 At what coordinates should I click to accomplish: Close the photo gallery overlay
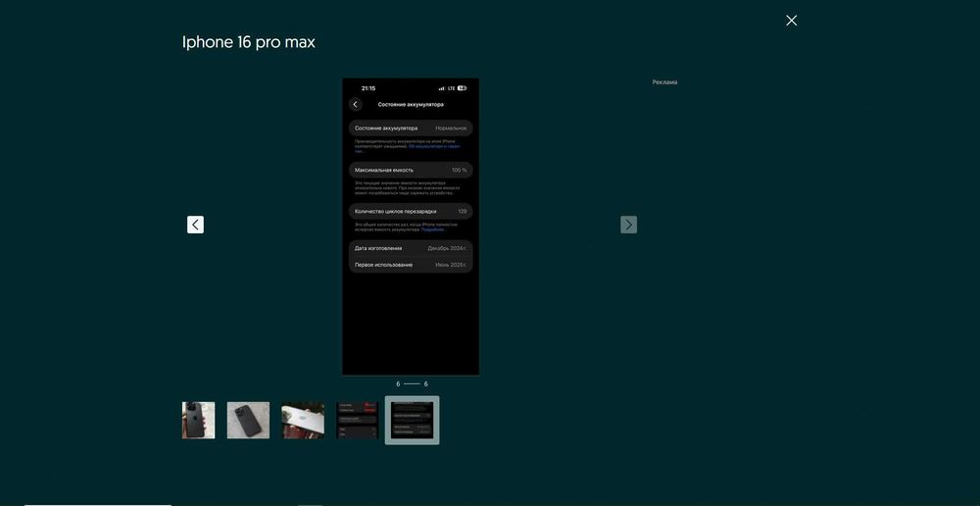point(791,21)
